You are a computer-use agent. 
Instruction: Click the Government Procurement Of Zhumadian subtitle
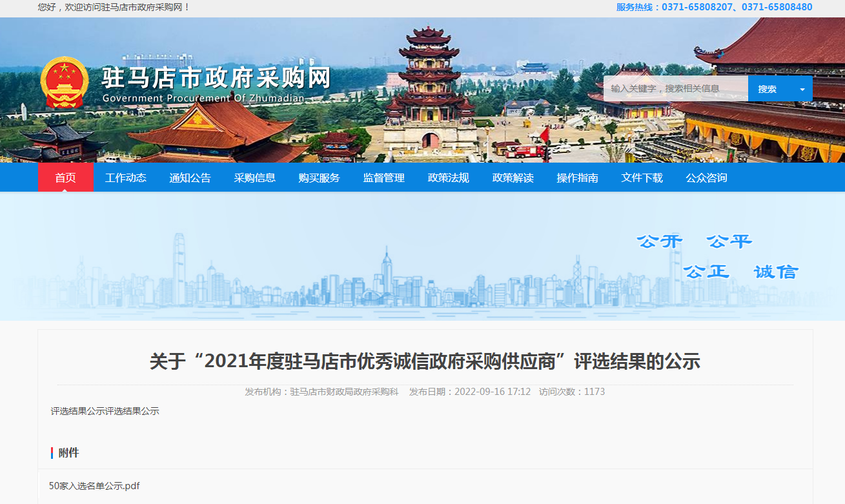pos(203,98)
